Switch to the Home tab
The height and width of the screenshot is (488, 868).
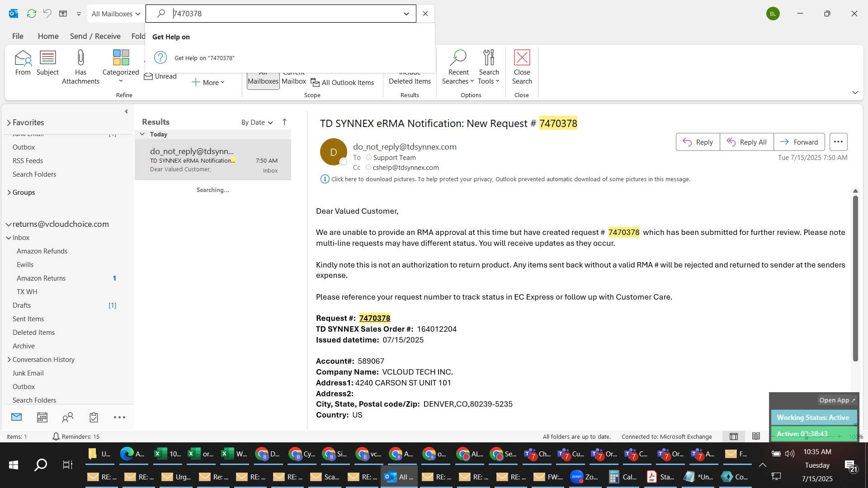48,36
